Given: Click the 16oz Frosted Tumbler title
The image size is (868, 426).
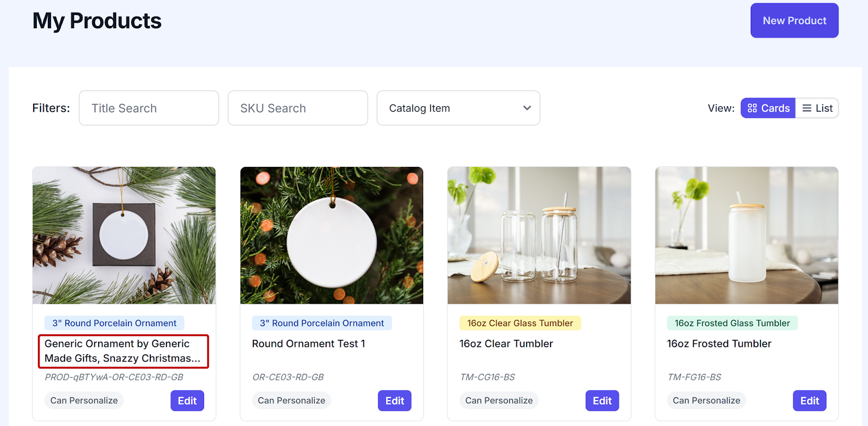Looking at the screenshot, I should tap(719, 344).
